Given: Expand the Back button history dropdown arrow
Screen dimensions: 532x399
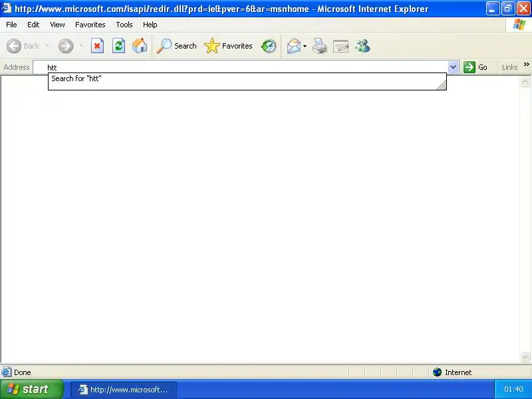Looking at the screenshot, I should (47, 46).
